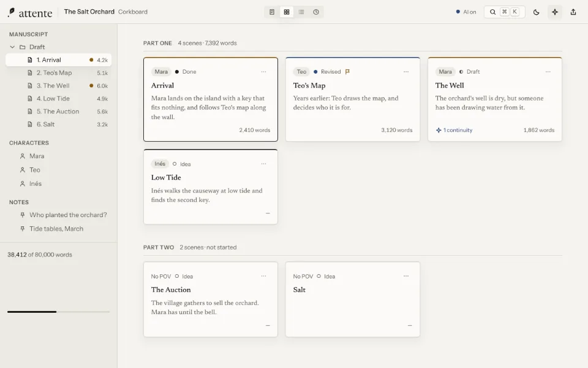This screenshot has height=368, width=588.
Task: Change the Done status on Arrival card
Action: click(186, 72)
